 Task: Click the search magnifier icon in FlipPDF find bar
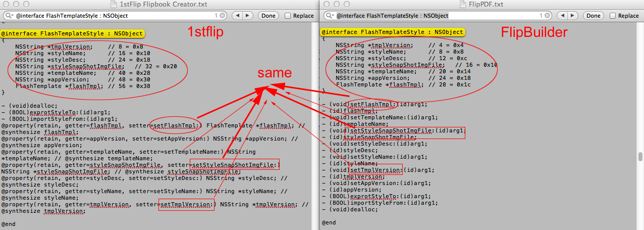tap(329, 16)
